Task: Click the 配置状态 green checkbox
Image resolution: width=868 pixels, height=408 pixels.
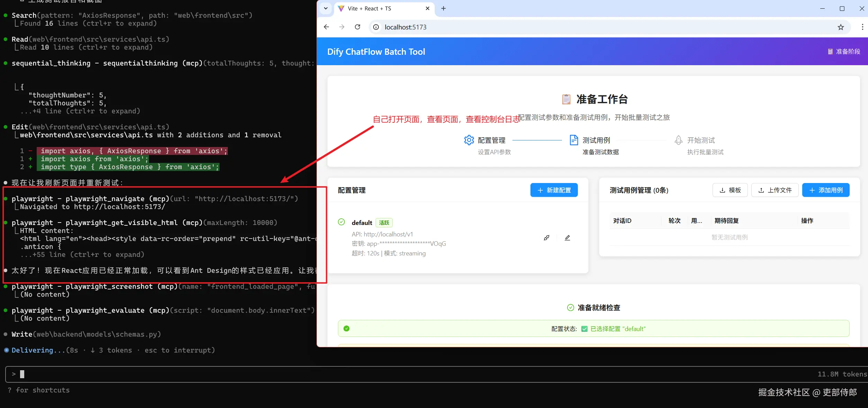Action: coord(584,329)
